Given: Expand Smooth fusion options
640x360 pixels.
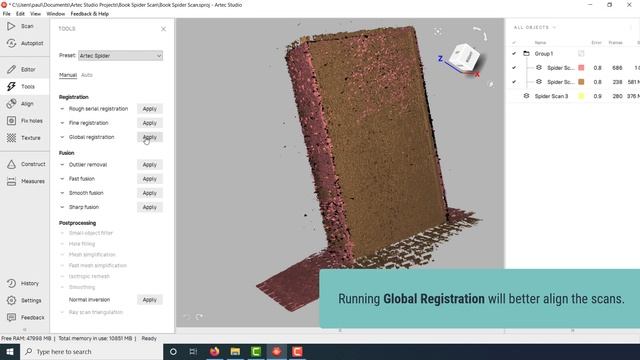Looking at the screenshot, I should [x=62, y=193].
